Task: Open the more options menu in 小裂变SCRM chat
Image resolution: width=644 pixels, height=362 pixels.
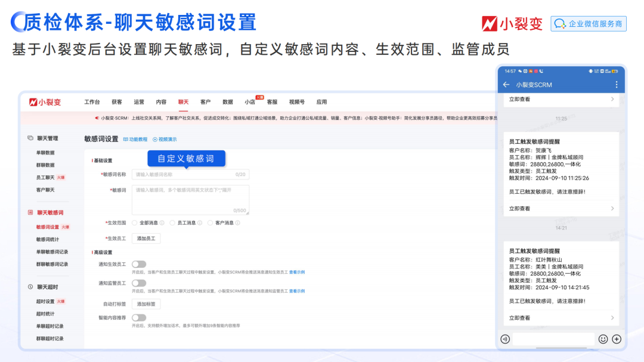Action: click(x=615, y=85)
